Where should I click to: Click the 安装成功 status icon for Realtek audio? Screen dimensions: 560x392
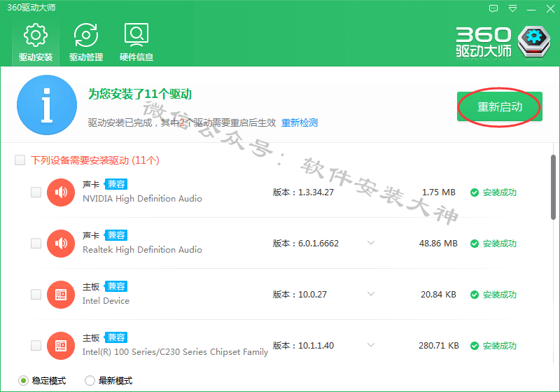pyautogui.click(x=475, y=244)
